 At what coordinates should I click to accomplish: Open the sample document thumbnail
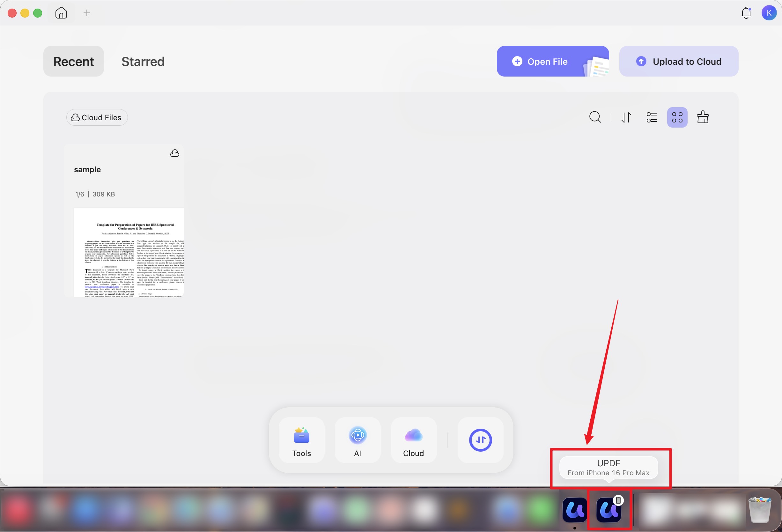(x=129, y=252)
